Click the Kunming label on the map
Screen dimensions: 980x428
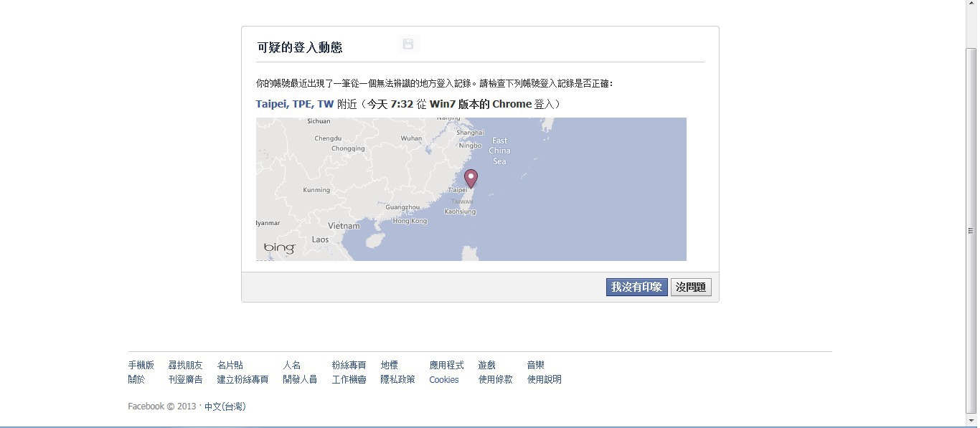coord(316,190)
